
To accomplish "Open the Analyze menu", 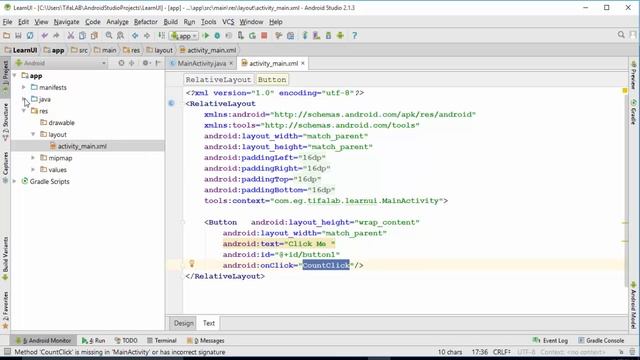I will [x=118, y=22].
